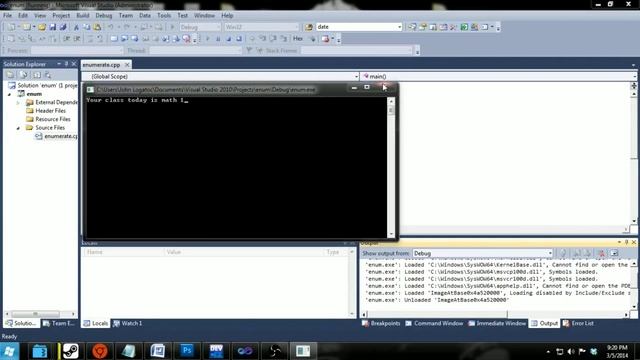Toggle Hex display button
The width and height of the screenshot is (640, 360).
click(x=298, y=38)
